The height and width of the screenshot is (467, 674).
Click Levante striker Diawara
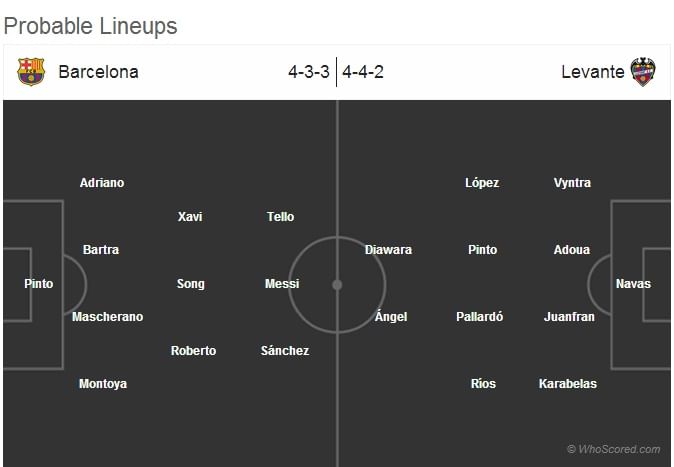pos(388,250)
